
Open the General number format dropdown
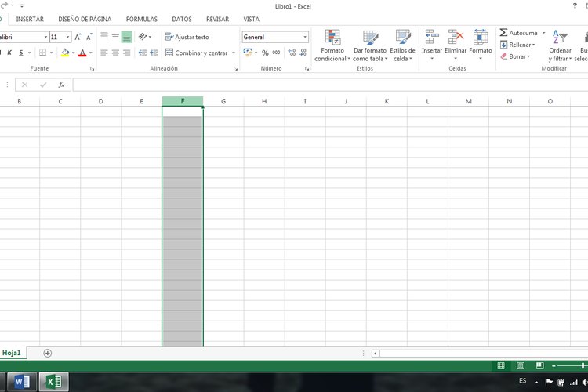click(x=305, y=37)
